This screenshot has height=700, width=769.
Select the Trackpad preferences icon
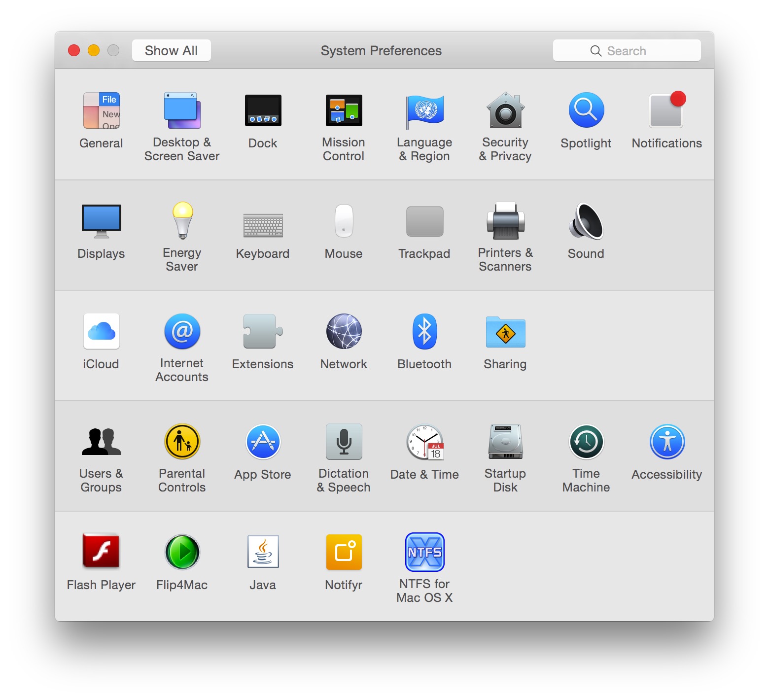point(424,222)
